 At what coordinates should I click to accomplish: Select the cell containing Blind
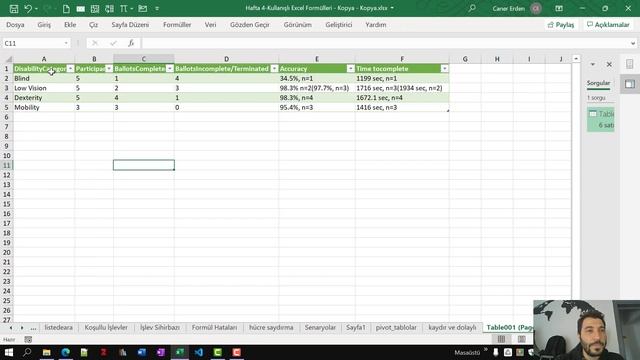click(x=44, y=78)
